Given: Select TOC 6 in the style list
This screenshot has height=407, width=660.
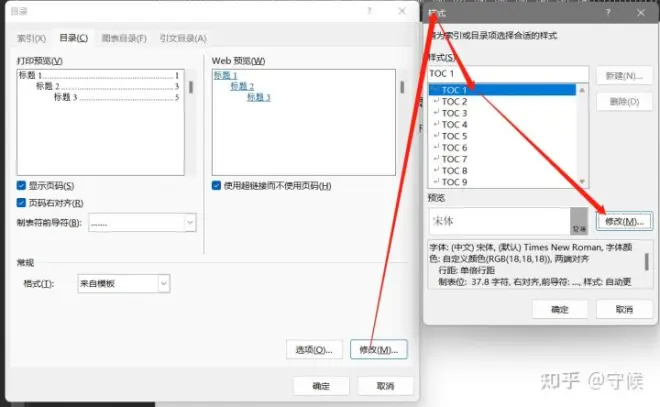Looking at the screenshot, I should pos(503,147).
